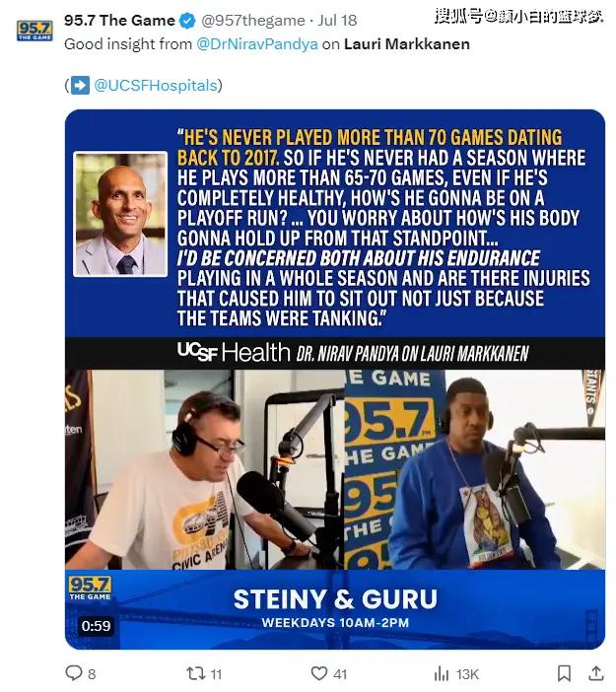Click the retweet icon

tap(195, 673)
